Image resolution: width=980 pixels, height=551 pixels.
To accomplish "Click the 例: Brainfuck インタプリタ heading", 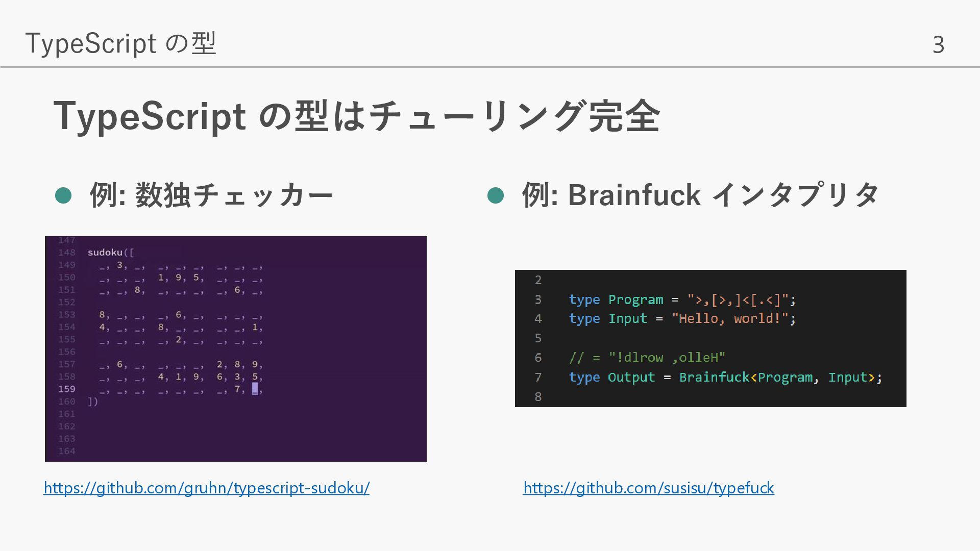I will click(700, 195).
